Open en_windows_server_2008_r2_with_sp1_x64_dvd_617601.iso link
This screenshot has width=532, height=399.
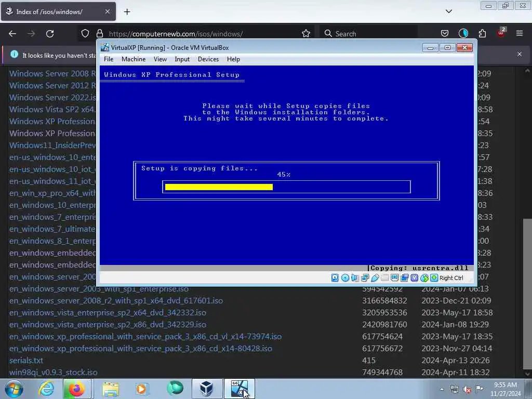116,301
